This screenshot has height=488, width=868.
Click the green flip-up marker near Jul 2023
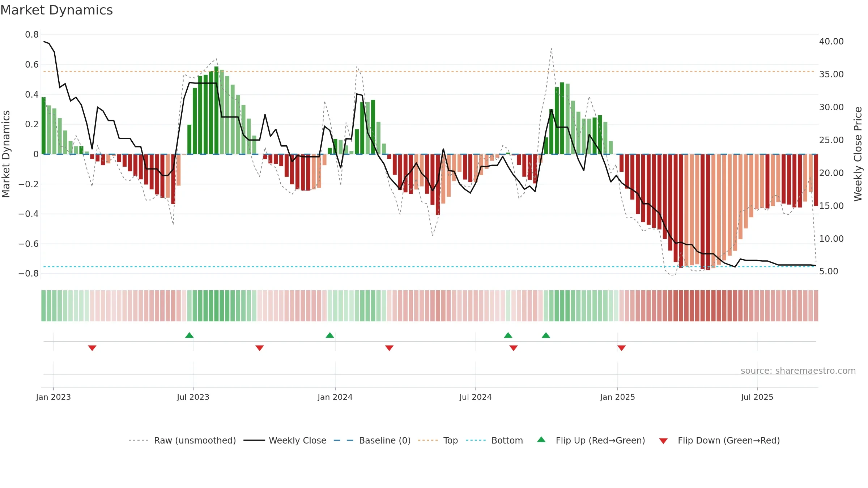[x=189, y=335]
